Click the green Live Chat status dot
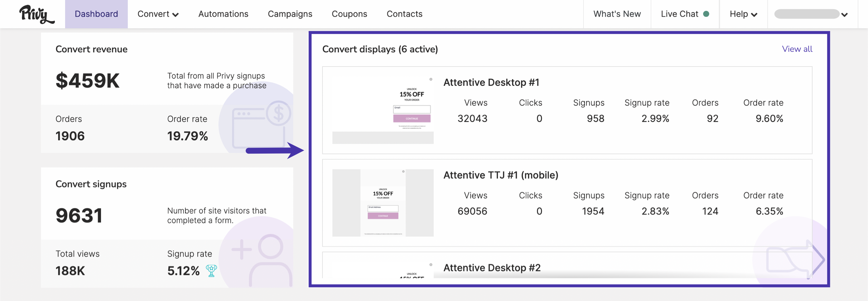The height and width of the screenshot is (301, 868). (706, 14)
